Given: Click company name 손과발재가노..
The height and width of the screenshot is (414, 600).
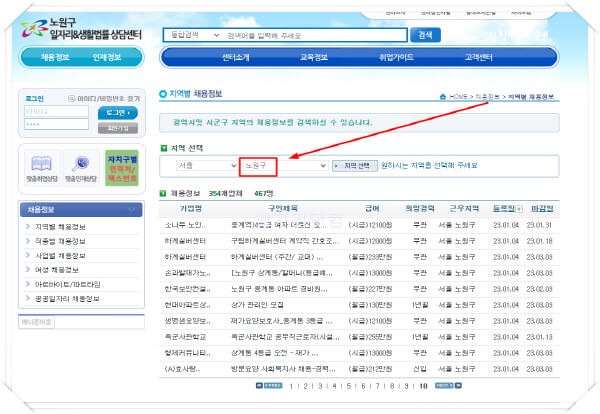Looking at the screenshot, I should (x=188, y=273).
